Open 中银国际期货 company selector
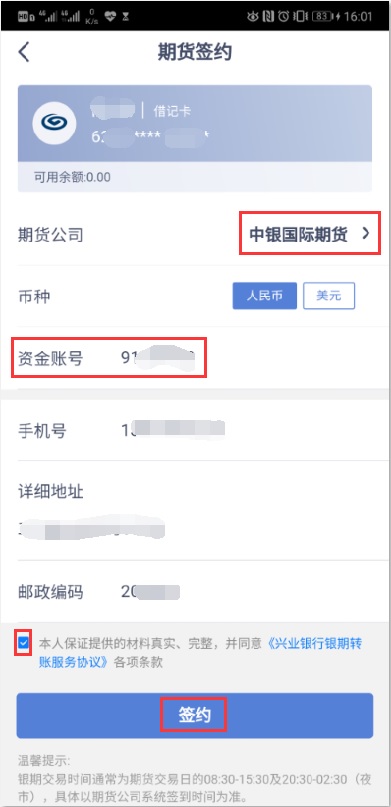 click(310, 235)
